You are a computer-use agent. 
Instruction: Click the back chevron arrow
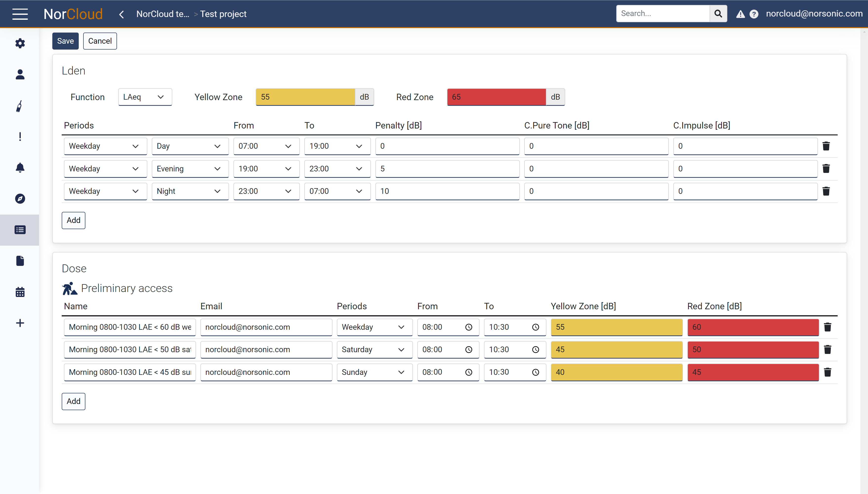point(121,14)
